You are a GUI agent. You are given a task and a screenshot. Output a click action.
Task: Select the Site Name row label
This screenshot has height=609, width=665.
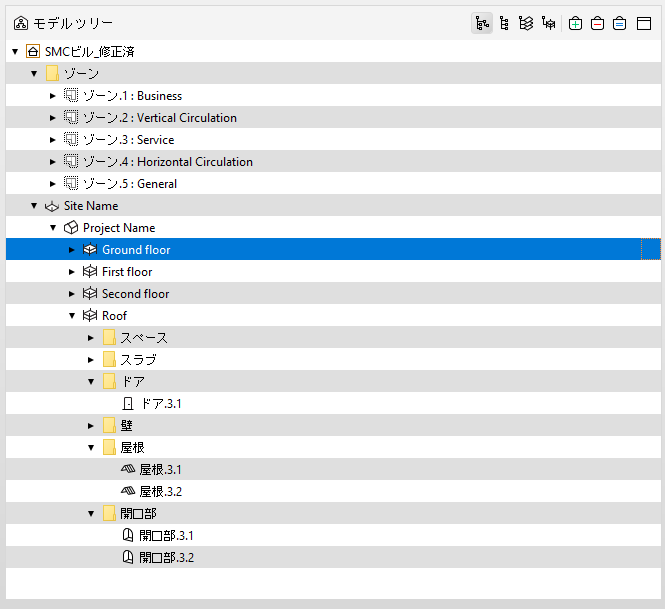[x=91, y=206]
